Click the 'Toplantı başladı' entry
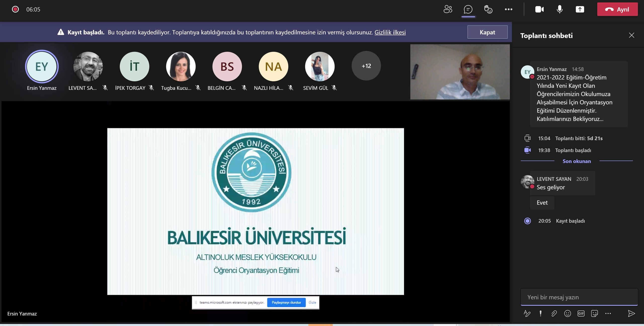The width and height of the screenshot is (644, 326). (x=573, y=150)
